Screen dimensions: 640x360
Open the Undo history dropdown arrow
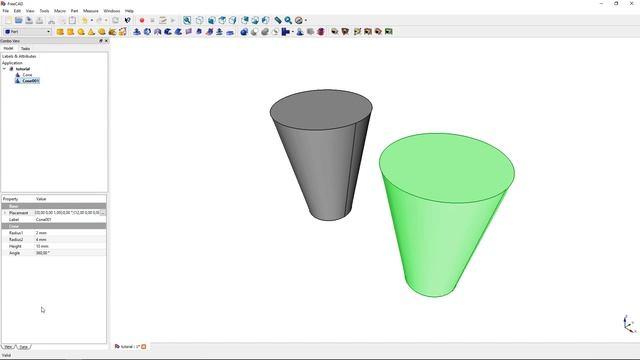coord(91,20)
